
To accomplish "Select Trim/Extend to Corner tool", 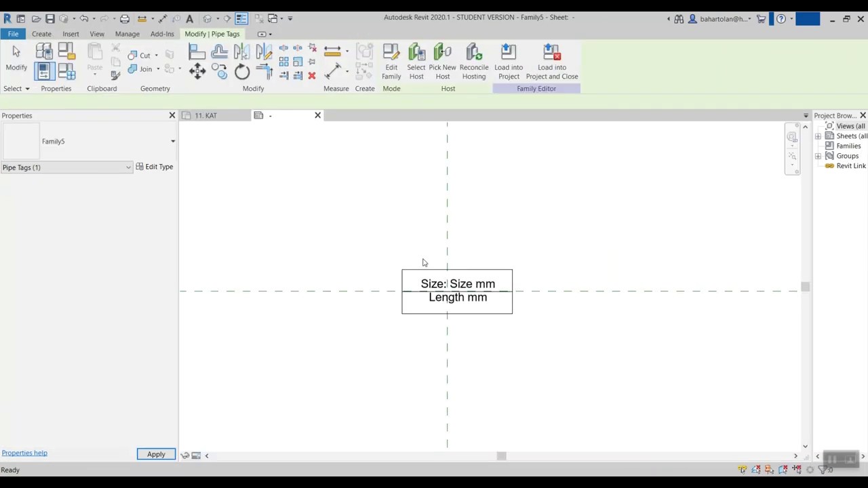I will 264,71.
